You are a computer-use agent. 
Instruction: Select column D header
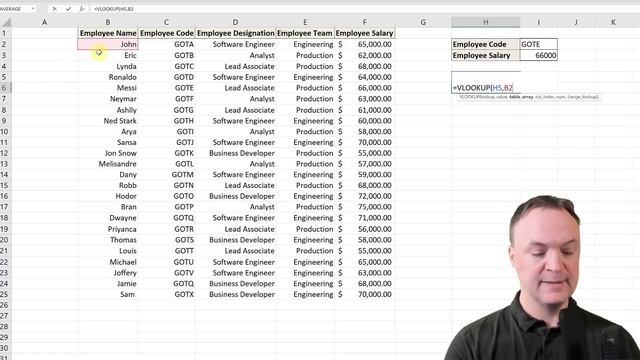click(236, 22)
